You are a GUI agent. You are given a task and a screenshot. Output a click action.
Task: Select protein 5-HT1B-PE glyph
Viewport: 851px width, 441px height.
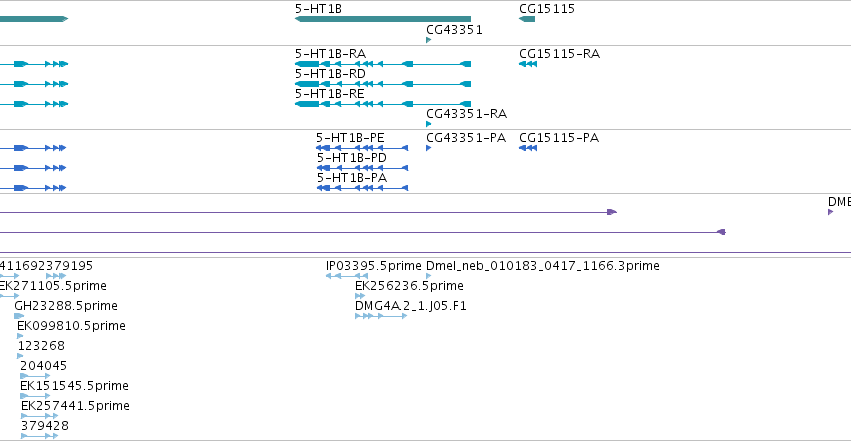point(362,148)
